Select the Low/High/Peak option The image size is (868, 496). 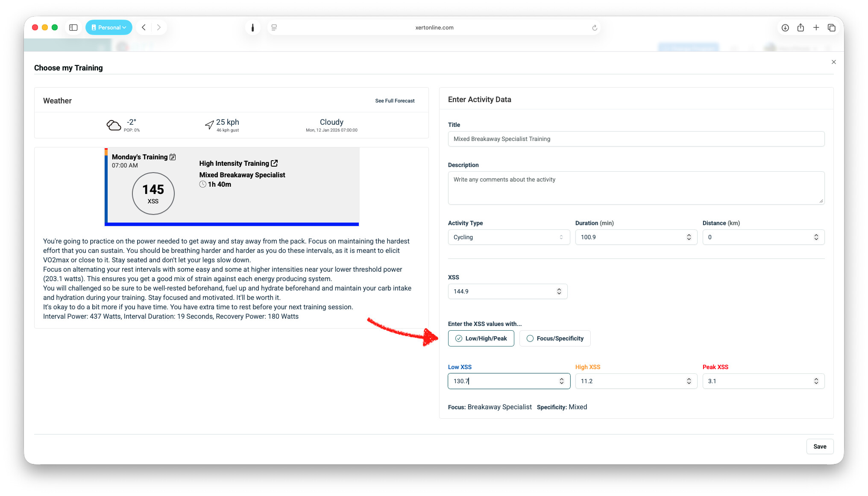[481, 338]
